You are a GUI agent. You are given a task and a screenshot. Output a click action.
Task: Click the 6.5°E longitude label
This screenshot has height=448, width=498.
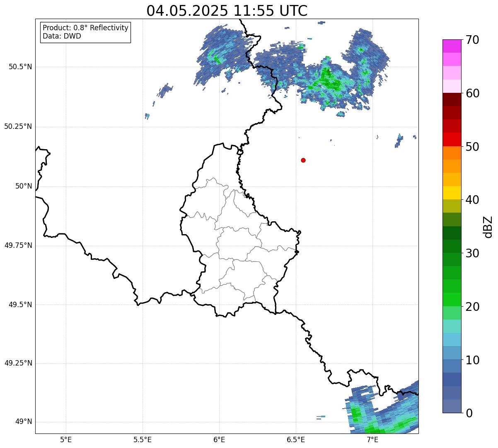296,439
